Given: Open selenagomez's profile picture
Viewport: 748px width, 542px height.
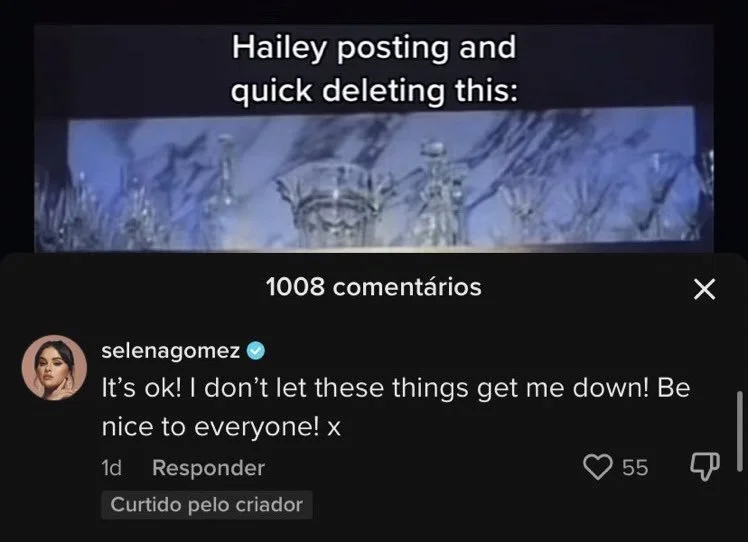Looking at the screenshot, I should (x=54, y=367).
